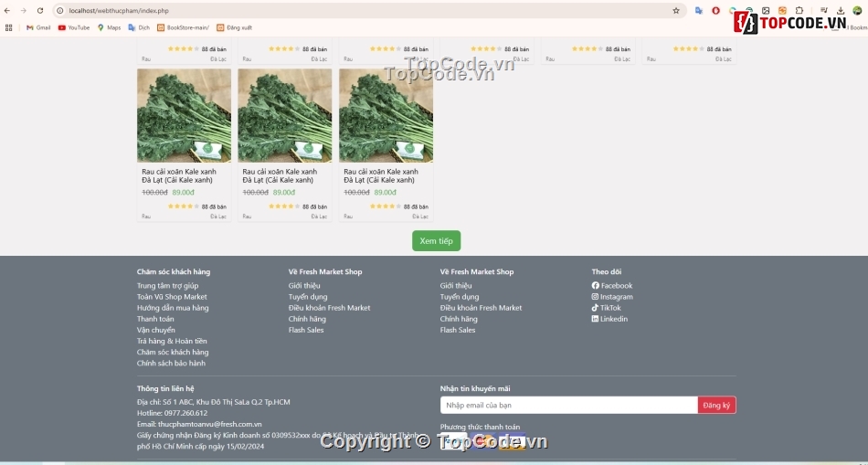Open the Gmail bookmark

click(x=38, y=27)
